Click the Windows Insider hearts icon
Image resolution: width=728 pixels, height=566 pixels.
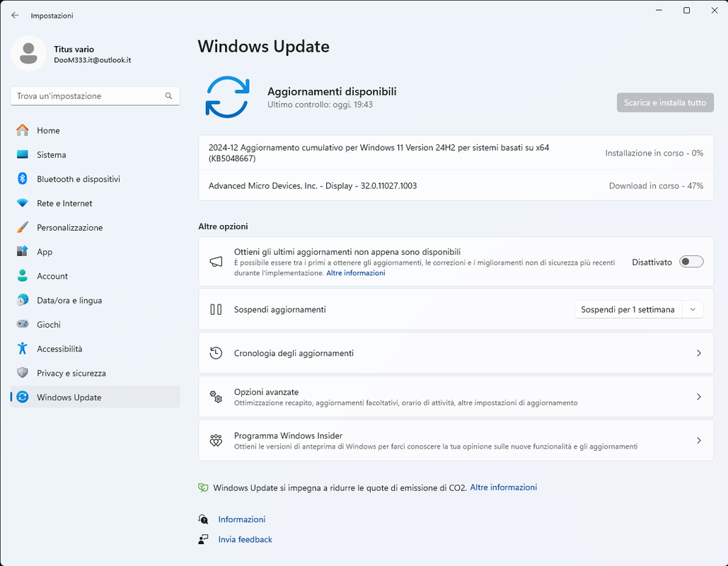click(216, 440)
